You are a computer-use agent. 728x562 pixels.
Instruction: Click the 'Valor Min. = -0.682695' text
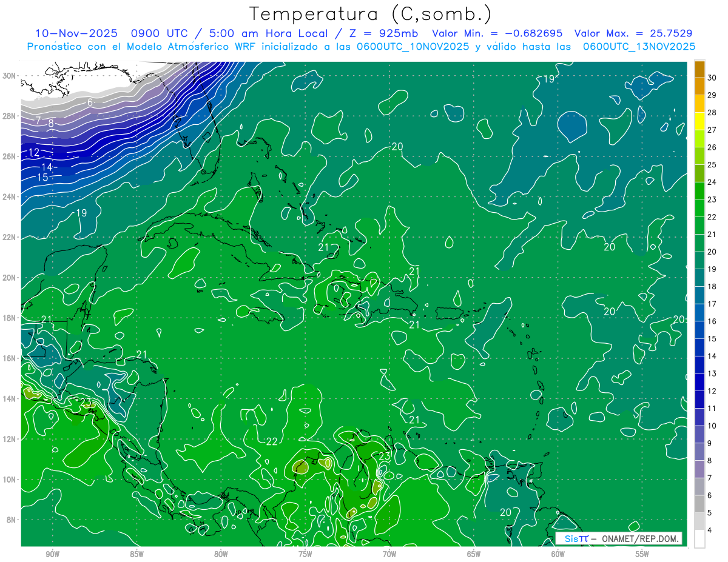[497, 33]
